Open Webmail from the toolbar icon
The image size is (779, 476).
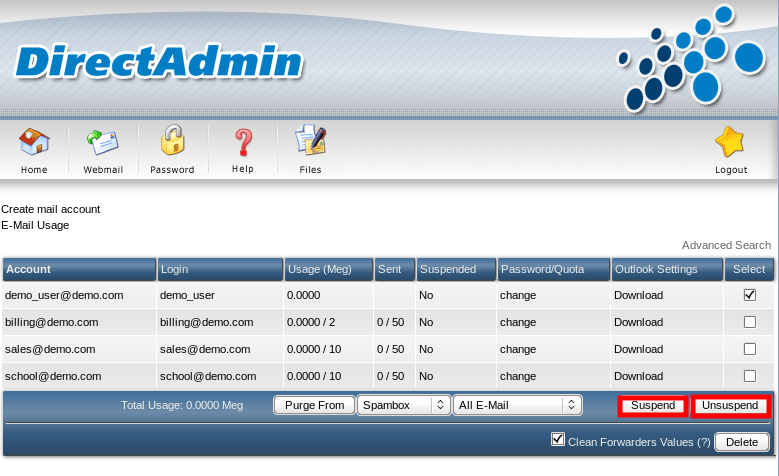point(102,143)
